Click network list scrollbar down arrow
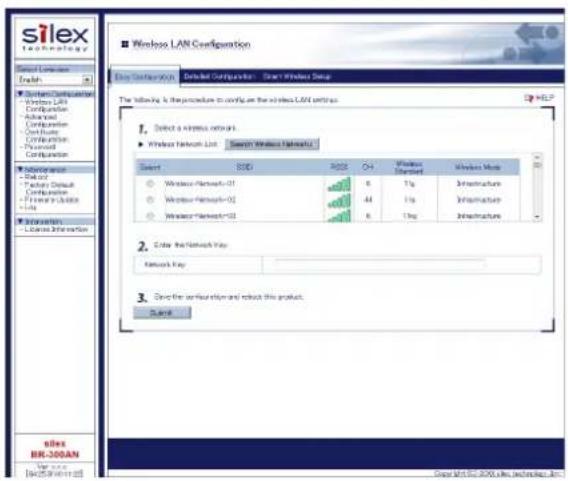 point(537,217)
